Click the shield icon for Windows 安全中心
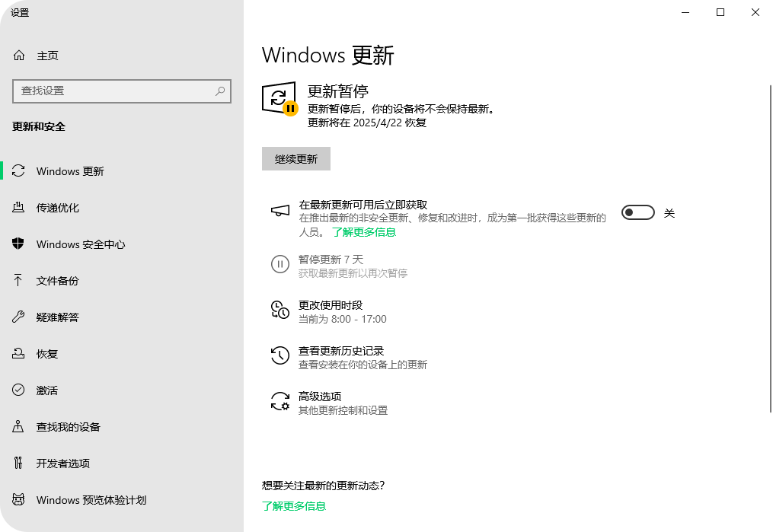This screenshot has height=532, width=773. (18, 244)
